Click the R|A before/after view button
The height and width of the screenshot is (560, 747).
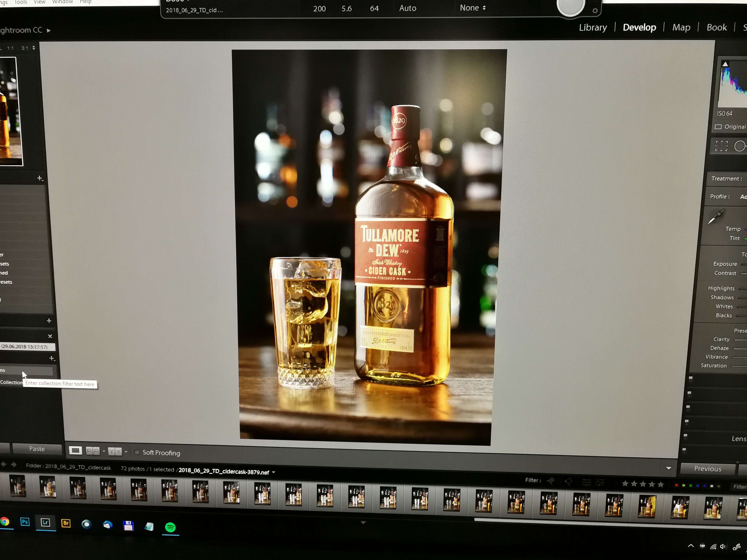(x=93, y=451)
